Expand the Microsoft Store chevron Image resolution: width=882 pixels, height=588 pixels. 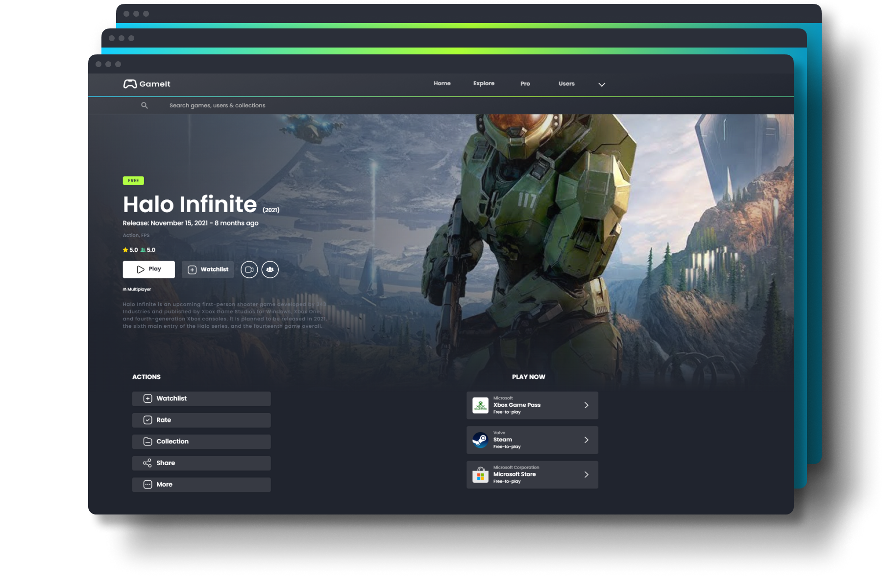pyautogui.click(x=587, y=475)
